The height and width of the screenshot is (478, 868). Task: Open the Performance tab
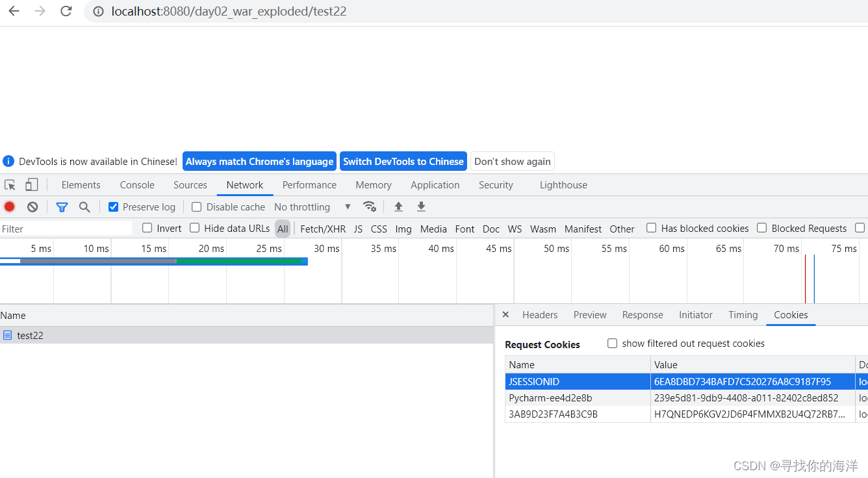point(309,185)
